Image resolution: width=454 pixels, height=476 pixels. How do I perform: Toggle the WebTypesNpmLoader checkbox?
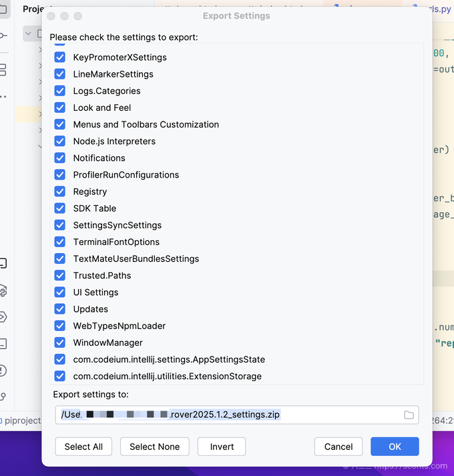tap(60, 326)
